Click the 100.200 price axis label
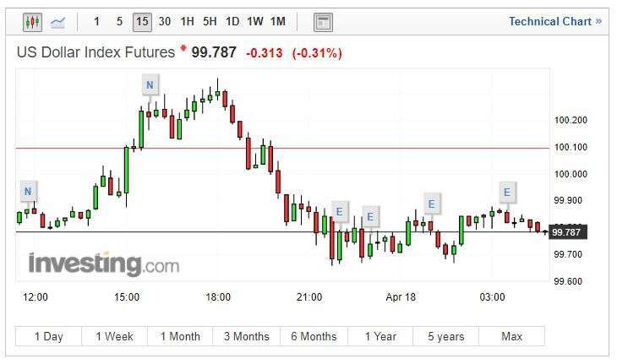This screenshot has height=364, width=617. click(571, 120)
